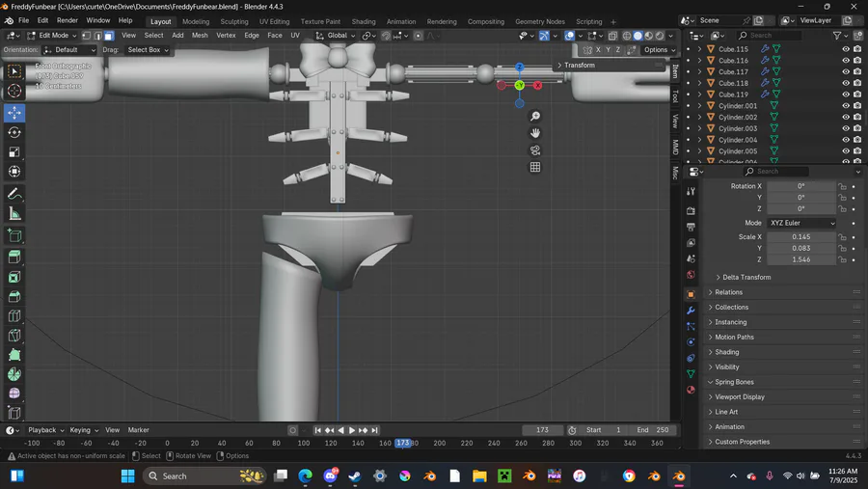Expand the Delta Transform panel
Viewport: 868px width, 489px height.
click(746, 277)
